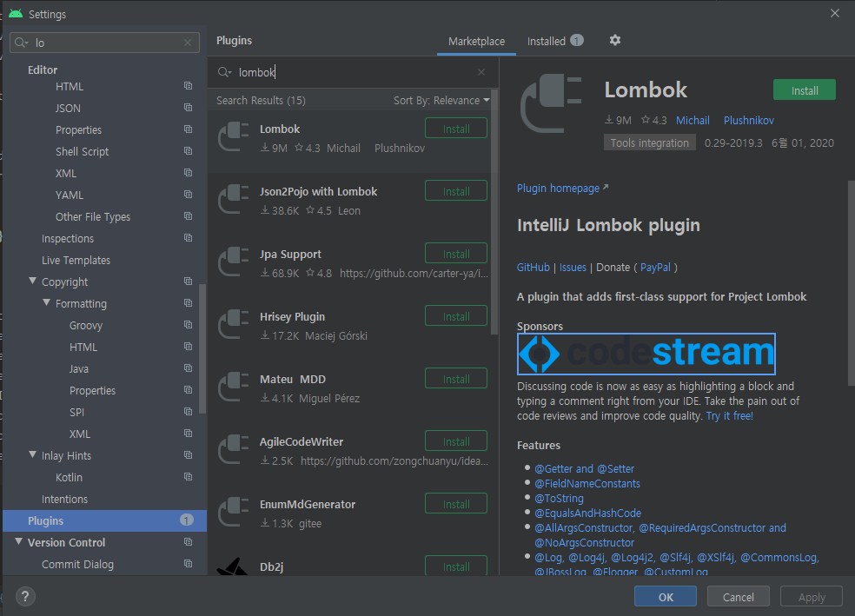Click the Mateu MDD plugin icon

tap(234, 387)
